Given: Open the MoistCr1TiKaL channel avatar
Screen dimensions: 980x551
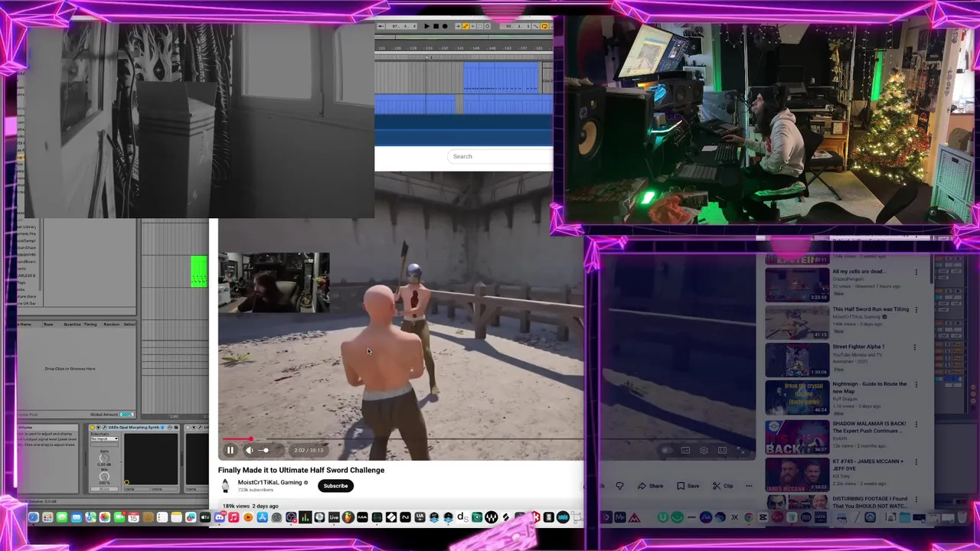Looking at the screenshot, I should (x=225, y=485).
